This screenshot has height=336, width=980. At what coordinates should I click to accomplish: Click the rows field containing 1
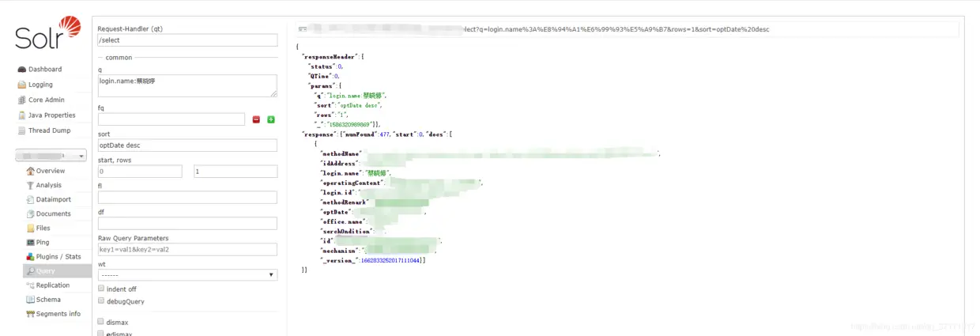(x=236, y=172)
